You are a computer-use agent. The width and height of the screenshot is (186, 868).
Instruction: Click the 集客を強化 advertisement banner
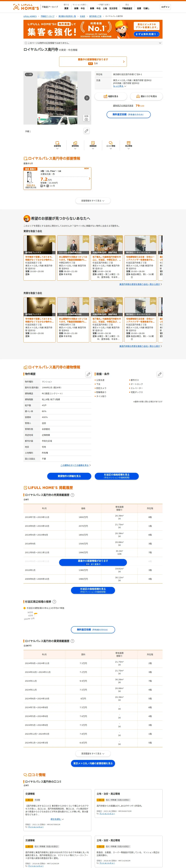[93, 29]
